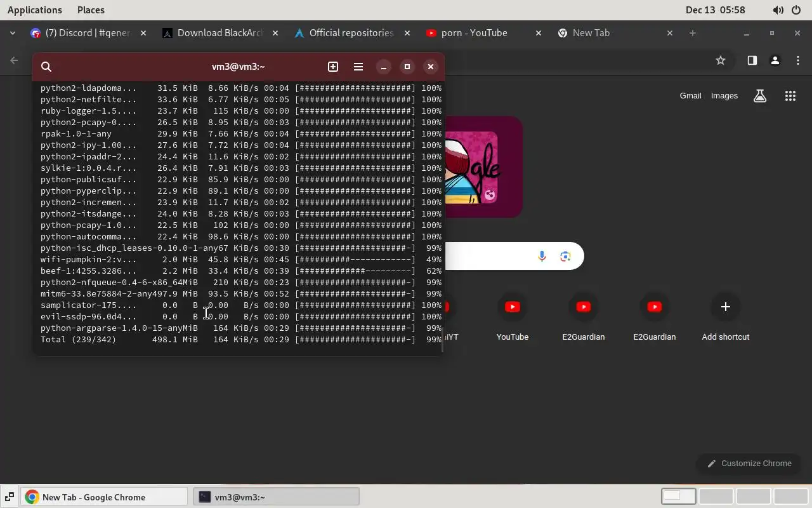Click the Chrome back arrow
Viewport: 812px width, 508px height.
[14, 60]
